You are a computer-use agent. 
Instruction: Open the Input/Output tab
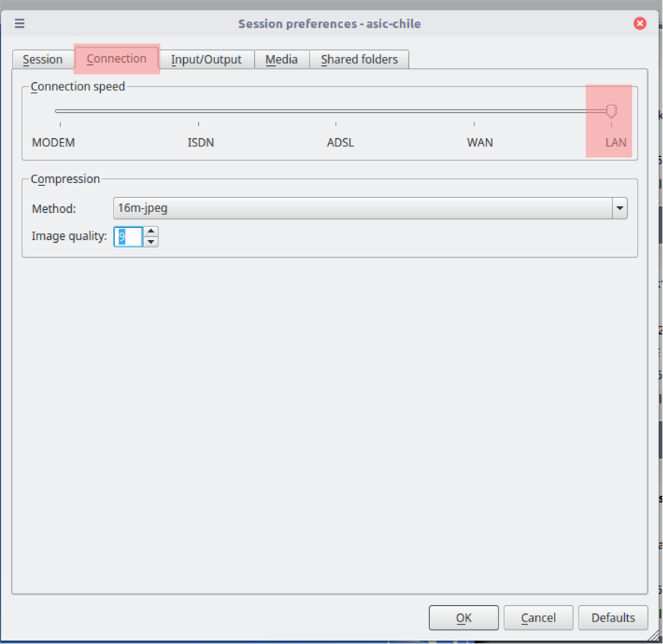pos(207,59)
